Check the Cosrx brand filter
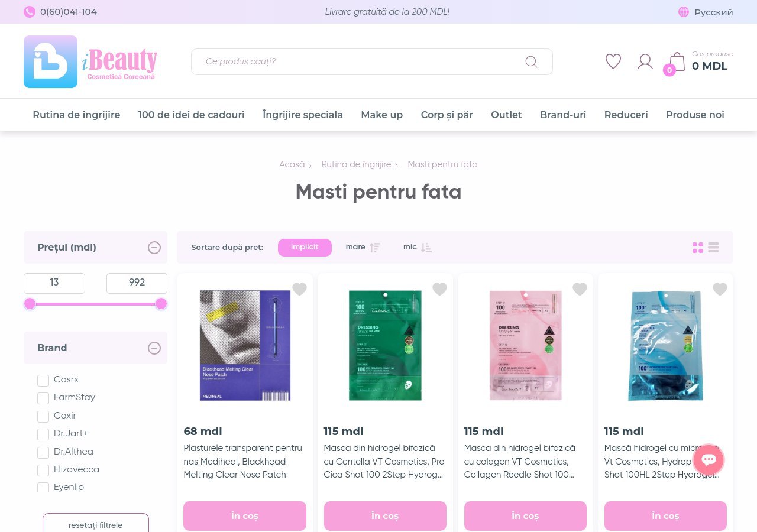The image size is (757, 532). click(x=43, y=380)
